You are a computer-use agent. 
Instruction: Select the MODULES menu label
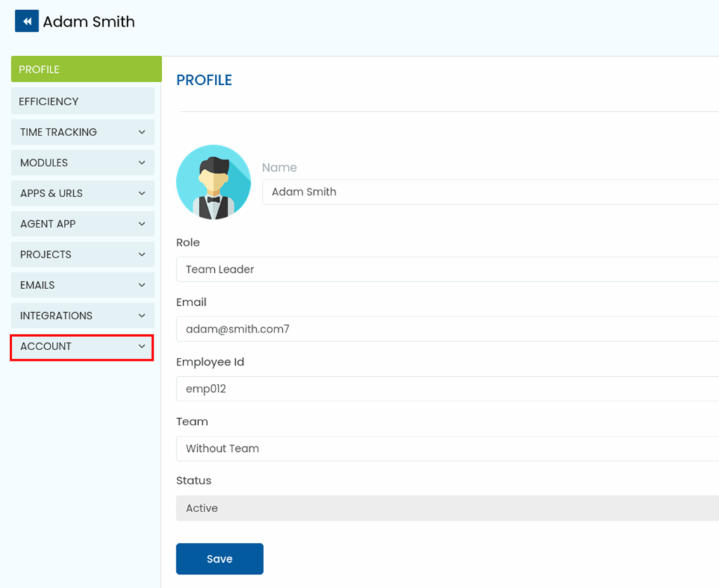(44, 163)
